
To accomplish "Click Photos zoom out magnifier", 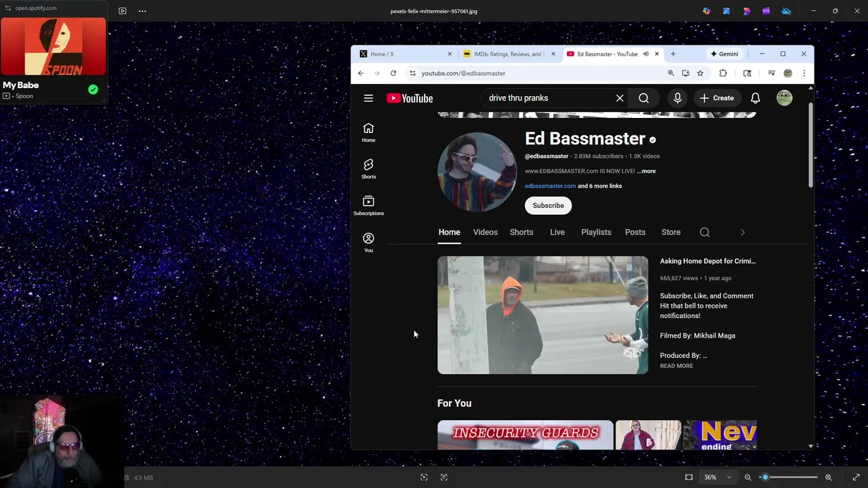I will tap(748, 477).
